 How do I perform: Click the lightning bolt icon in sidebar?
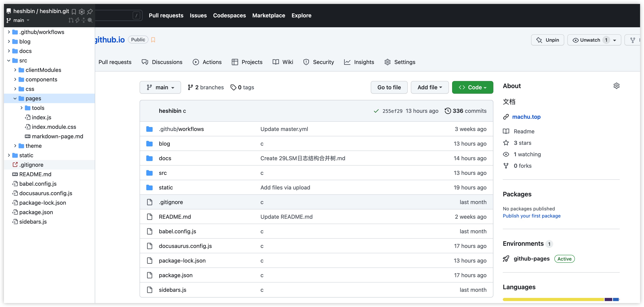point(78,20)
